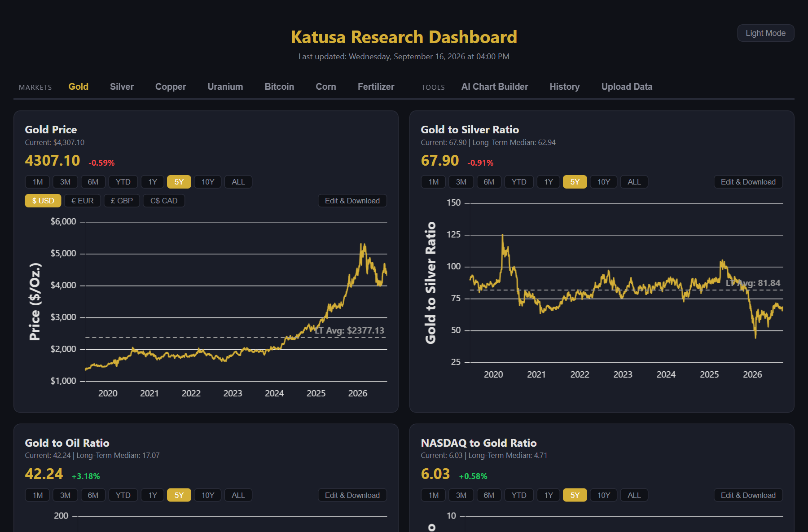Switch dashboard to Light Mode
808x532 pixels.
(765, 33)
